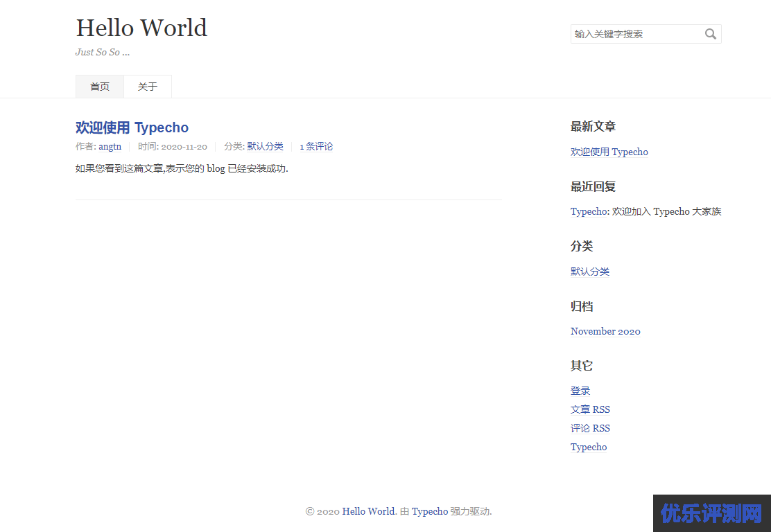Open Hello World link in the footer
Image resolution: width=771 pixels, height=532 pixels.
[368, 511]
